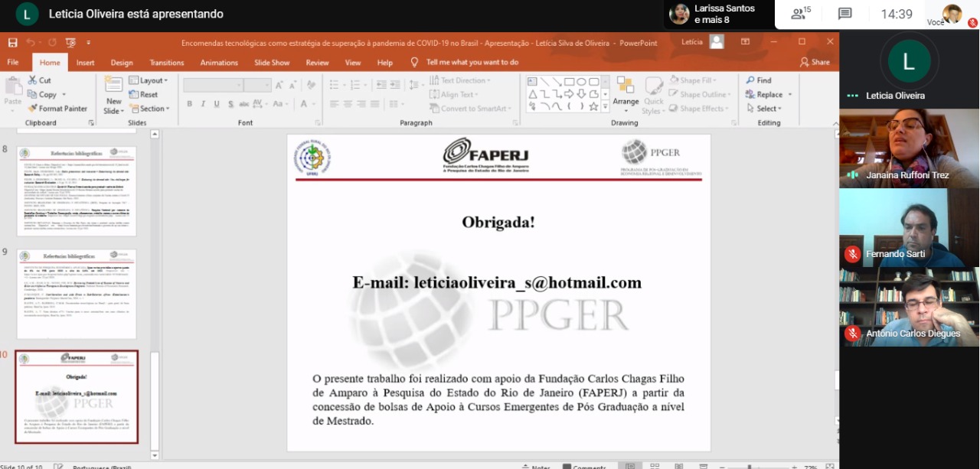Image resolution: width=980 pixels, height=469 pixels.
Task: Open the Replace dropdown arrow
Action: (x=789, y=95)
